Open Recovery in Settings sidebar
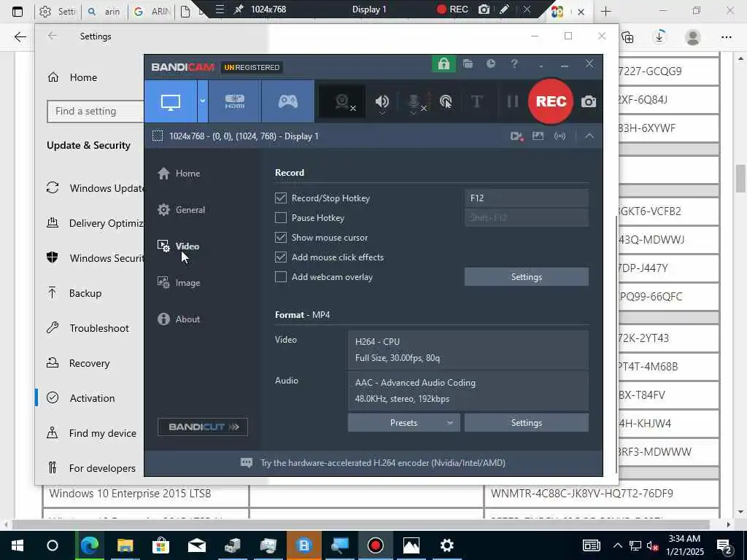 (x=78, y=363)
